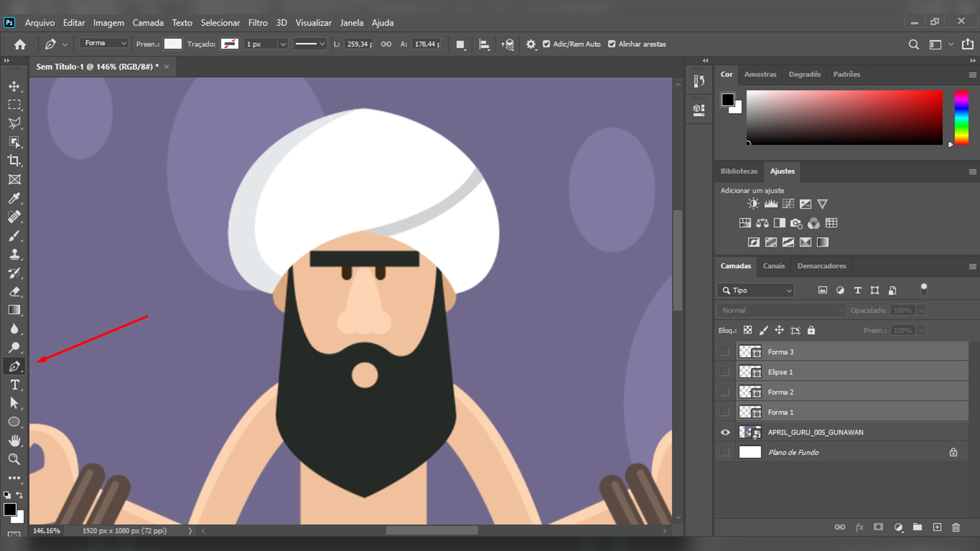The width and height of the screenshot is (980, 551).
Task: Select the Dodge tool
Action: (x=14, y=348)
